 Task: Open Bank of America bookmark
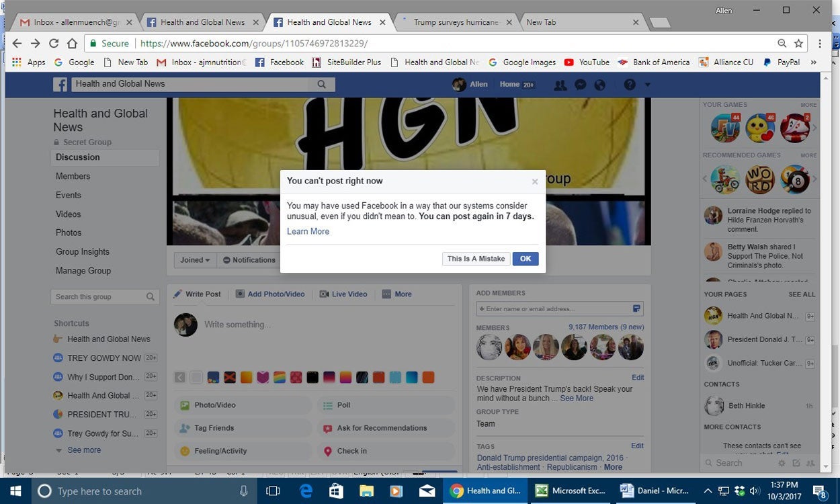[x=654, y=62]
